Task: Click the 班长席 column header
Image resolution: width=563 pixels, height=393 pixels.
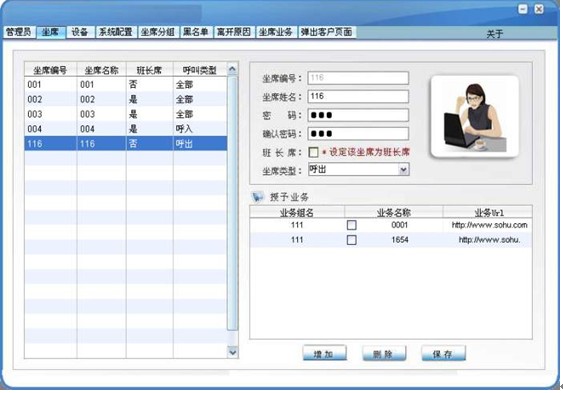Action: 149,70
